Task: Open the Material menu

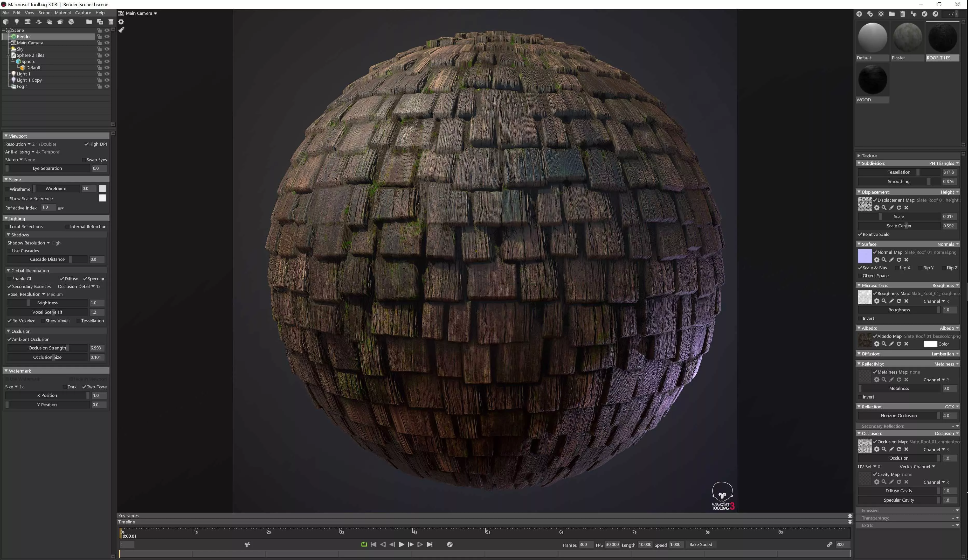Action: (x=63, y=13)
